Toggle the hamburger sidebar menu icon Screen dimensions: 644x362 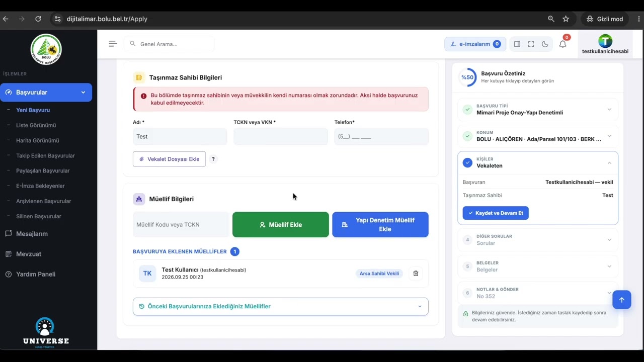pyautogui.click(x=113, y=44)
